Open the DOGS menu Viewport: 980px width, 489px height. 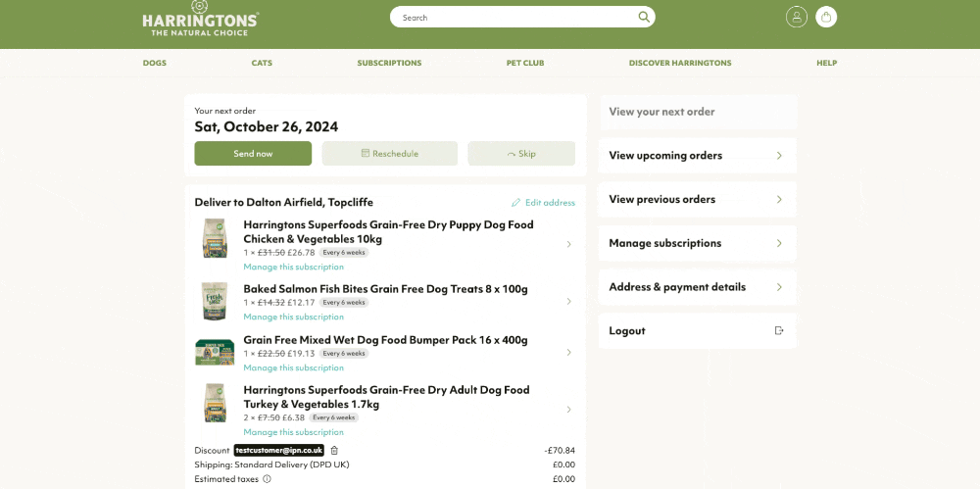pos(155,63)
